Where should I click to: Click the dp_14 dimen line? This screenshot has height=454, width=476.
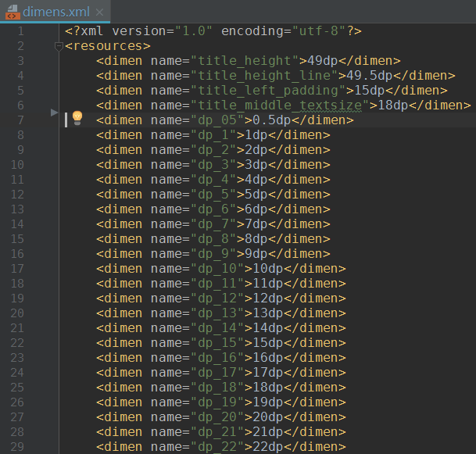(x=221, y=329)
